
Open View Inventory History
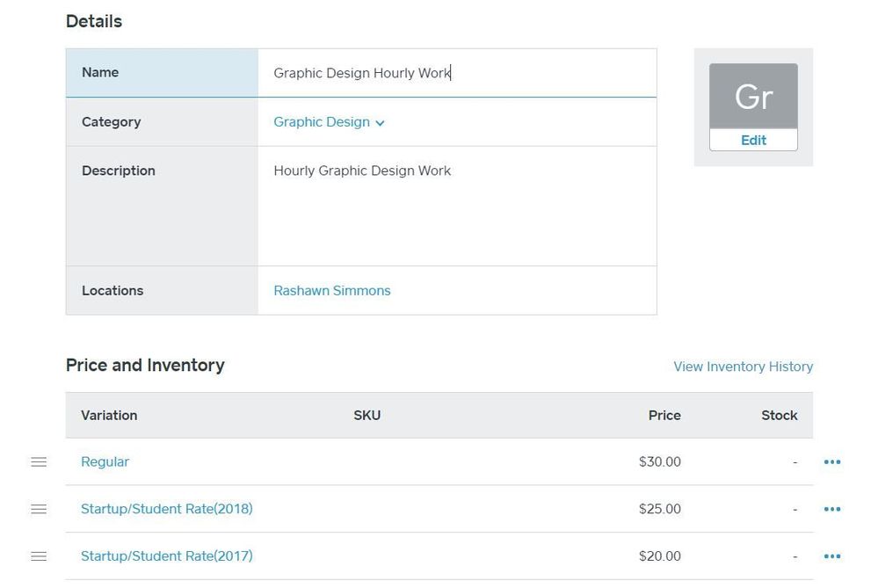point(743,367)
